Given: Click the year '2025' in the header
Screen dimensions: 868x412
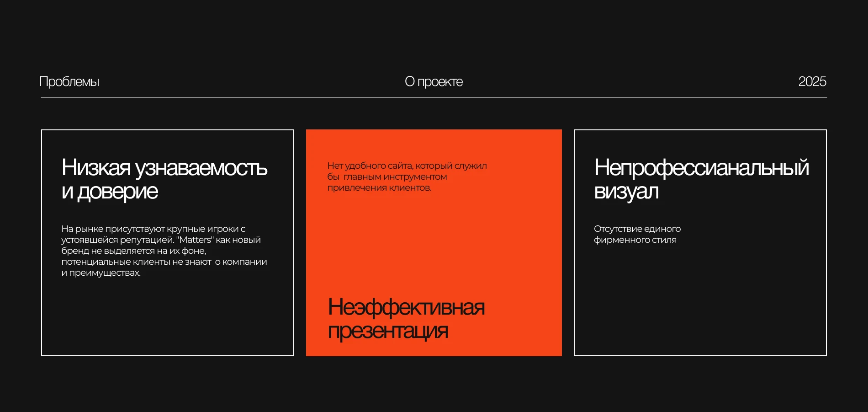Looking at the screenshot, I should (x=812, y=81).
